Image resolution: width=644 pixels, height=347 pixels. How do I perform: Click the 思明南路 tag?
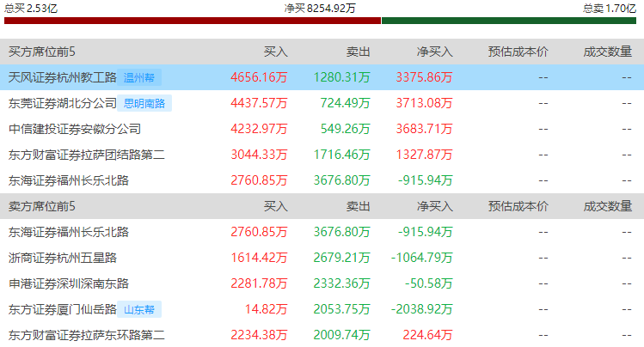pos(144,103)
